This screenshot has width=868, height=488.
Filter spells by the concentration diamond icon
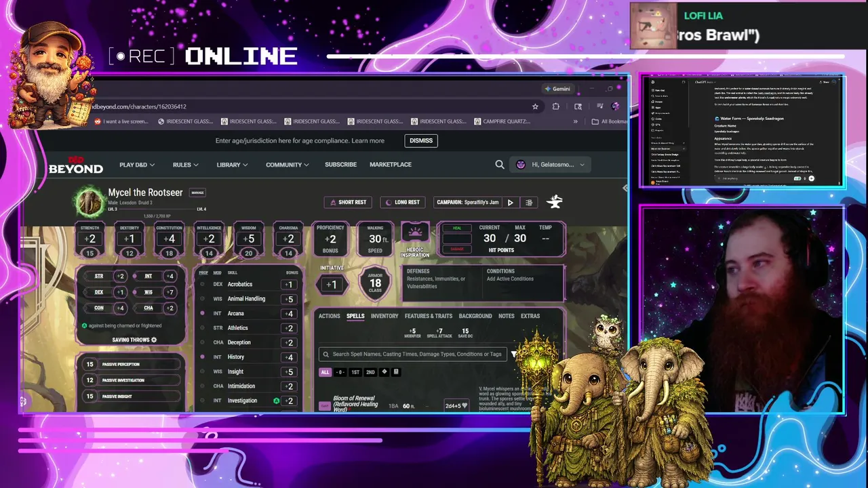pyautogui.click(x=384, y=372)
